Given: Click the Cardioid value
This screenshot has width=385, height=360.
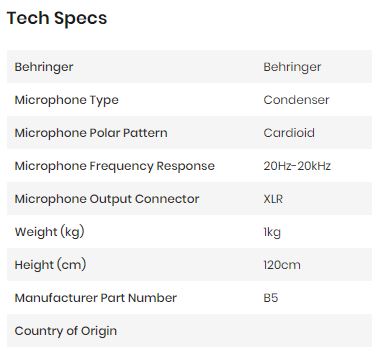Looking at the screenshot, I should [289, 133].
